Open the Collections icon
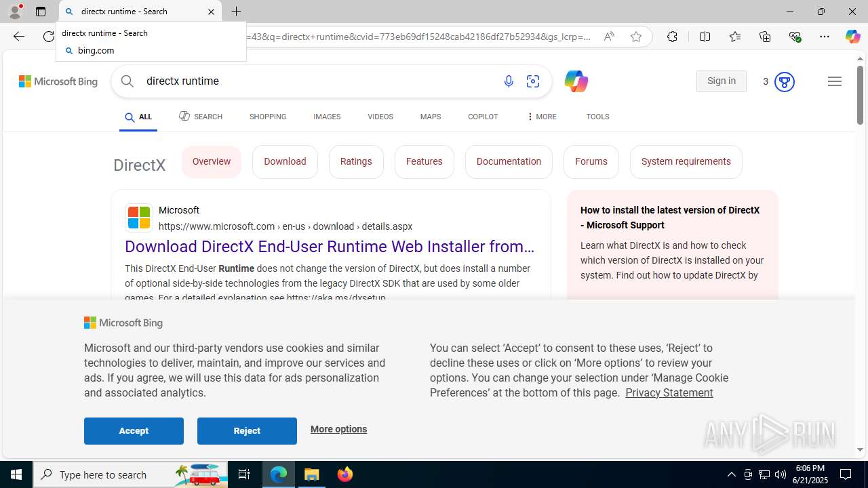The height and width of the screenshot is (488, 868). click(x=765, y=37)
